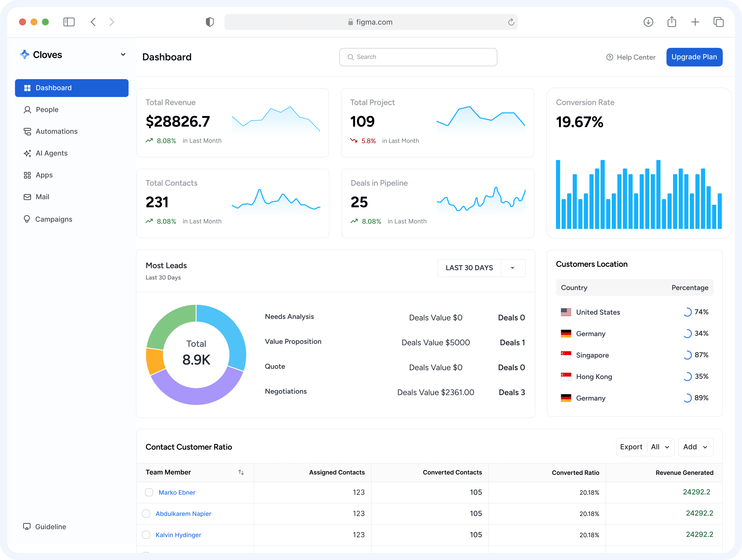Open Marko Ebner's profile link

pos(177,492)
